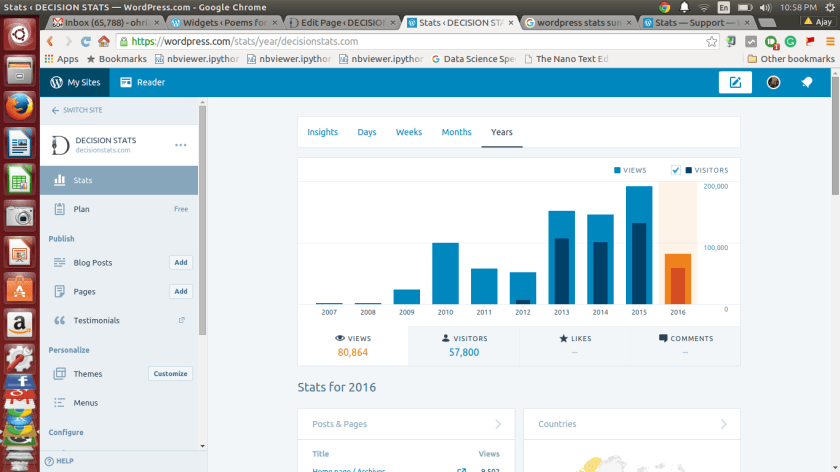Open Firefox from the Ubuntu launcher

(x=19, y=106)
